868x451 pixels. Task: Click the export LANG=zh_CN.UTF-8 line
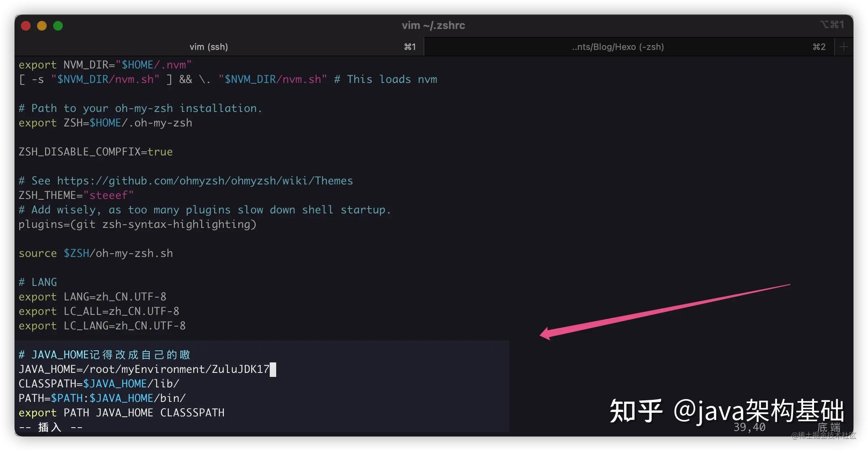92,296
